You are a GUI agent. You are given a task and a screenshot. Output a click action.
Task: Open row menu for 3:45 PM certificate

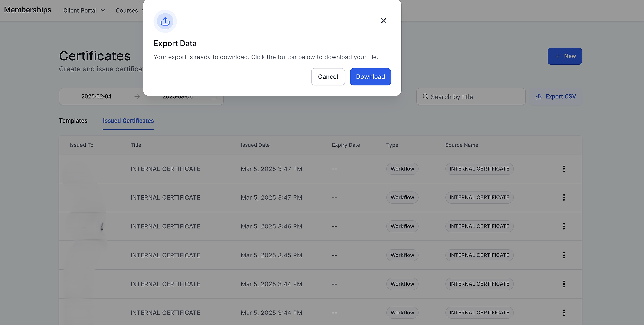pyautogui.click(x=564, y=255)
